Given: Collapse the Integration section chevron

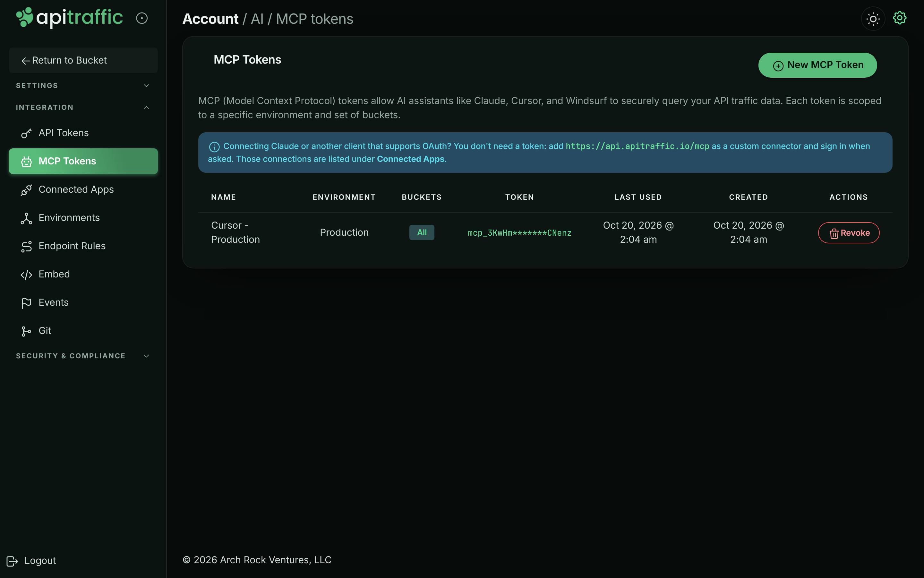Looking at the screenshot, I should (x=146, y=108).
